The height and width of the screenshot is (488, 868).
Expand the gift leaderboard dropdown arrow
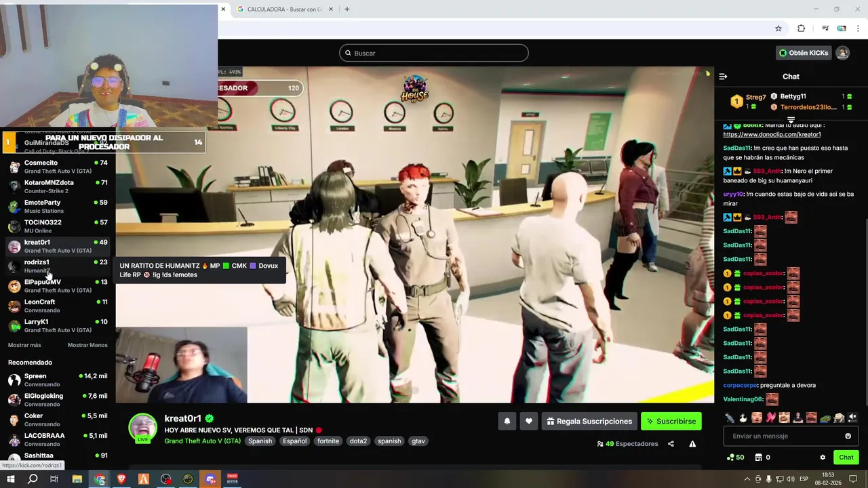pyautogui.click(x=791, y=119)
